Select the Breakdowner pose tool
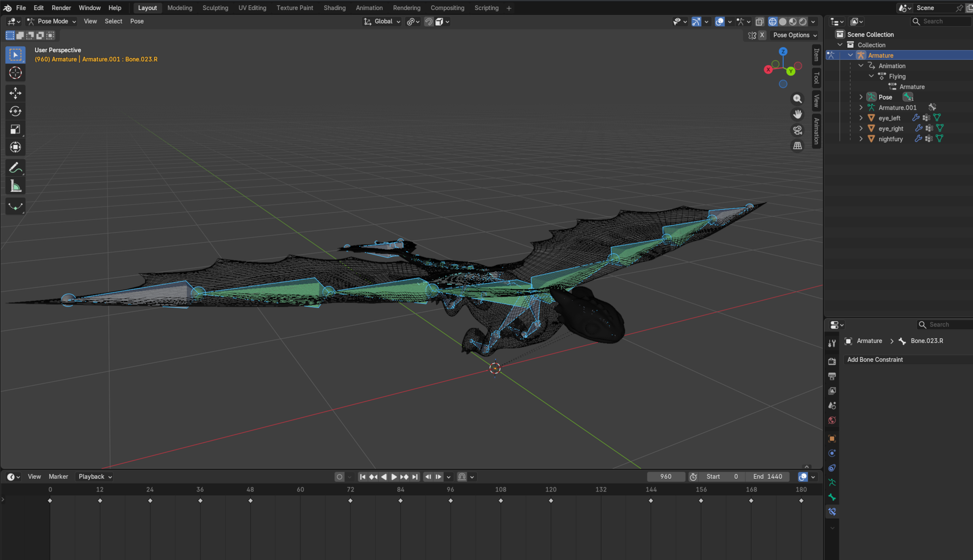This screenshot has height=560, width=973. click(15, 207)
